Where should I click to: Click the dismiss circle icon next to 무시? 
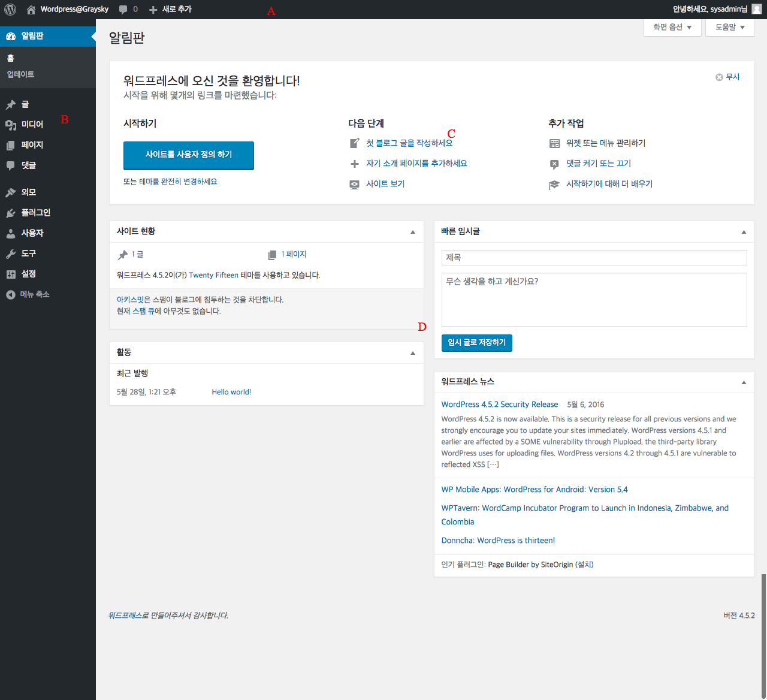point(719,77)
